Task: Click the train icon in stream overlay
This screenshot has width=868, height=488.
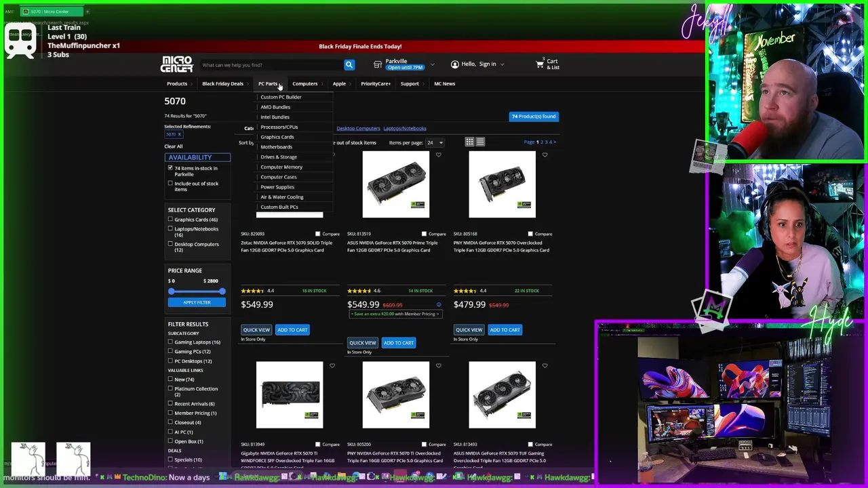Action: pos(20,41)
